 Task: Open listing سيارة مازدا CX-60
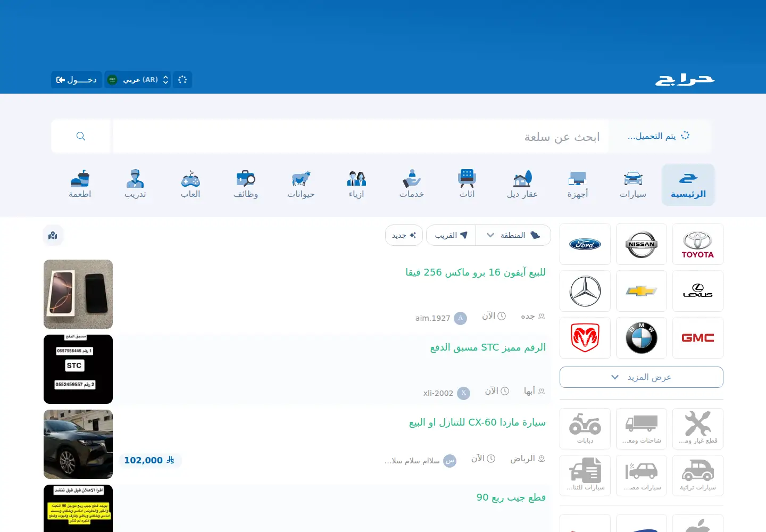[x=477, y=422]
